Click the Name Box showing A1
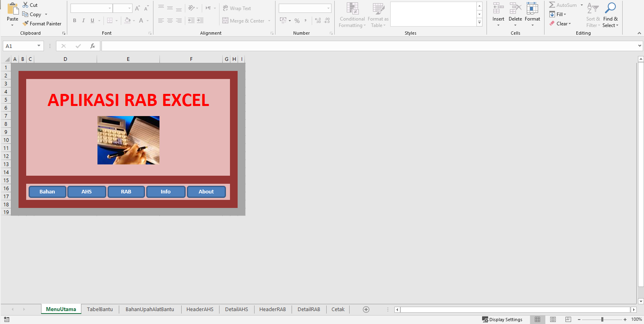Screen dimensions: 644x324 pos(23,46)
